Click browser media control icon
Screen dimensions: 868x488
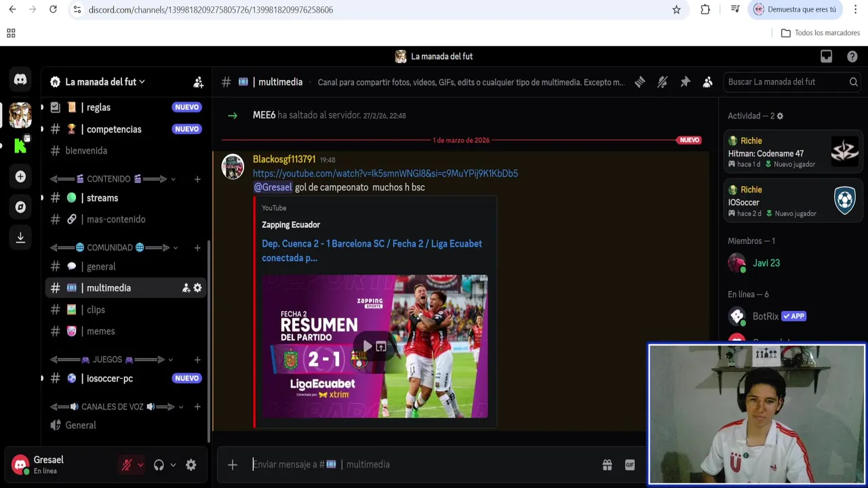[735, 9]
